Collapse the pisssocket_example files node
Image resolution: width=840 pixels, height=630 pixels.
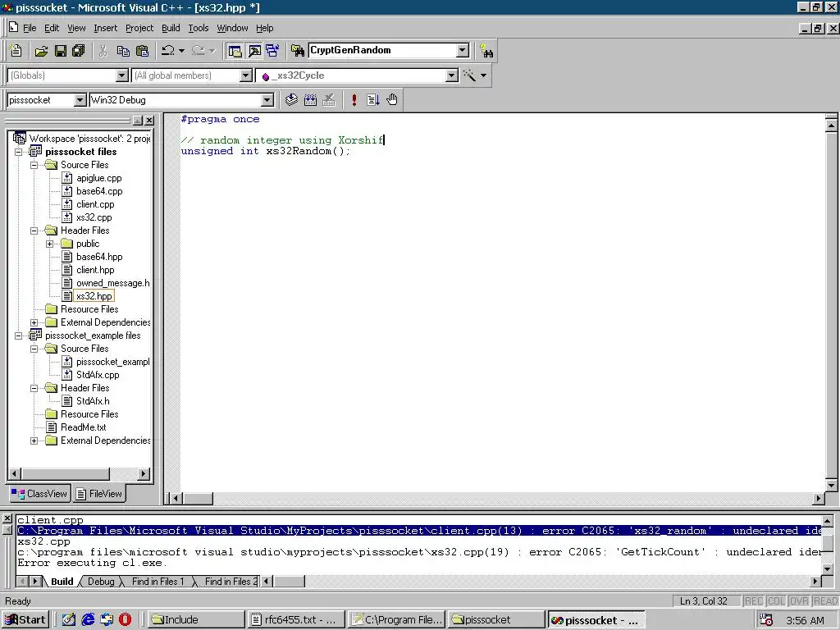coord(19,336)
